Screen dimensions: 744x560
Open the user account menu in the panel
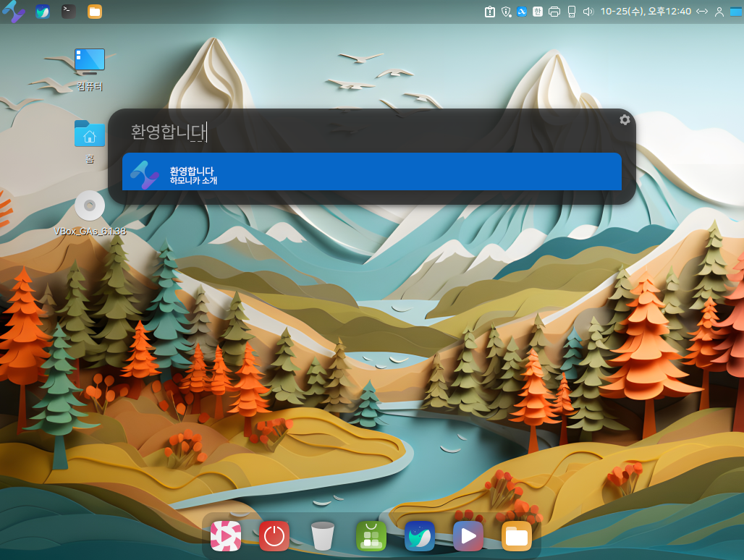tap(719, 12)
